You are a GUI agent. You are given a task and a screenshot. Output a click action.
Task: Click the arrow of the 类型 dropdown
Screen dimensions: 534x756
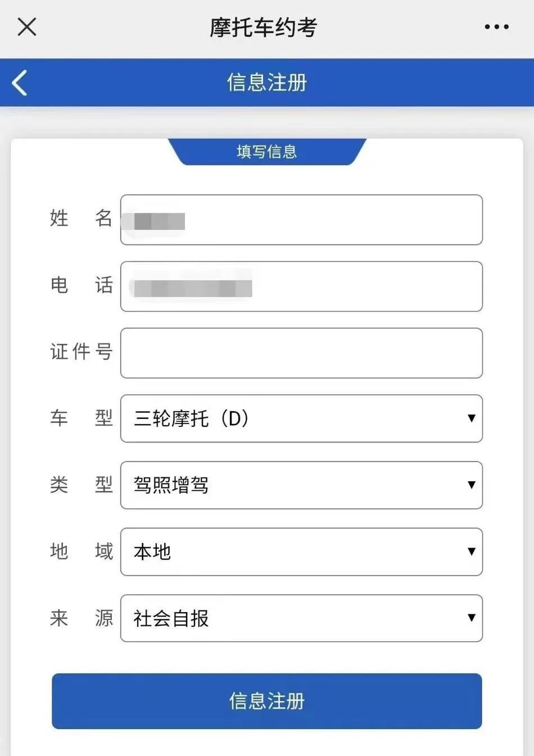[471, 485]
